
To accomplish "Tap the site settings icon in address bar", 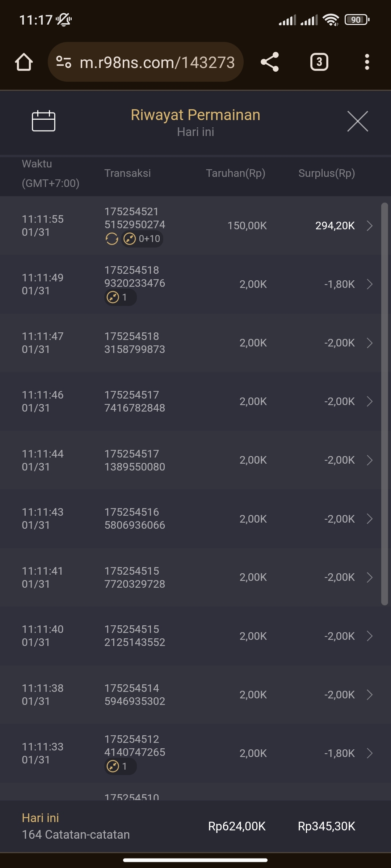I will 64,62.
